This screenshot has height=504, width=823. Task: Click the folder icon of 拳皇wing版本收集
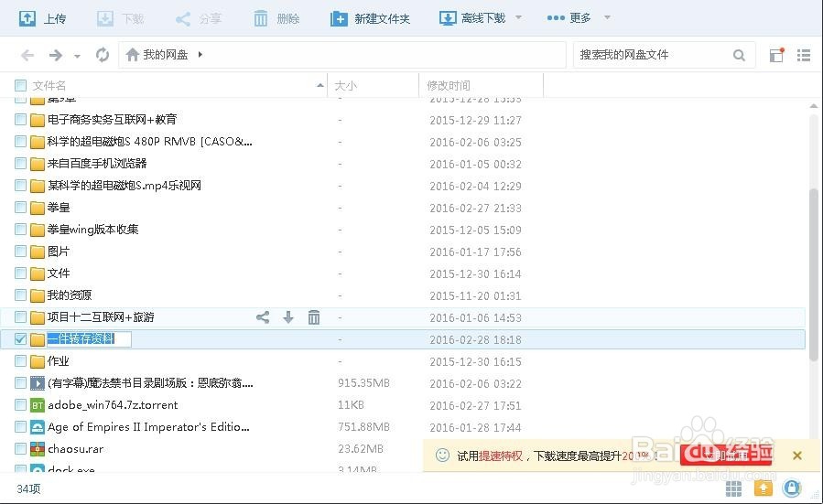38,230
